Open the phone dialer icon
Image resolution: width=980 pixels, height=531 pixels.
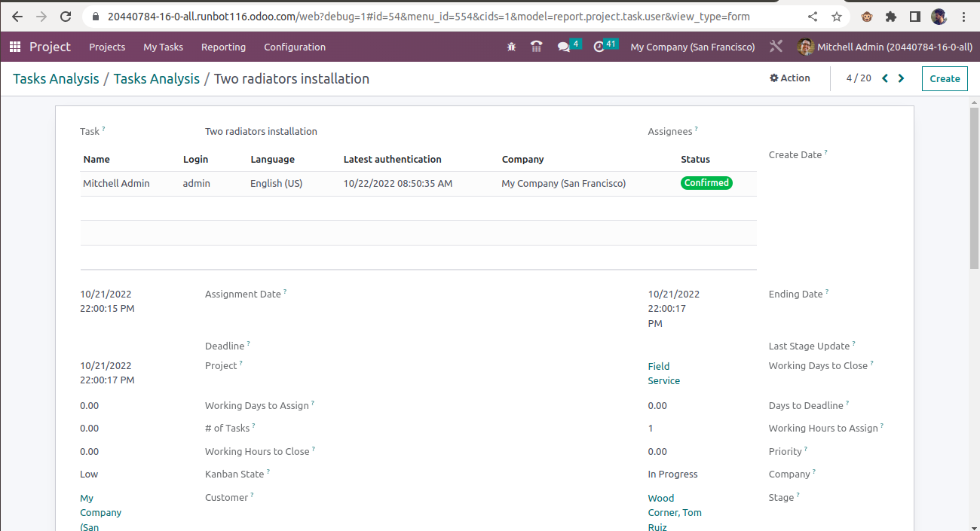tap(536, 47)
